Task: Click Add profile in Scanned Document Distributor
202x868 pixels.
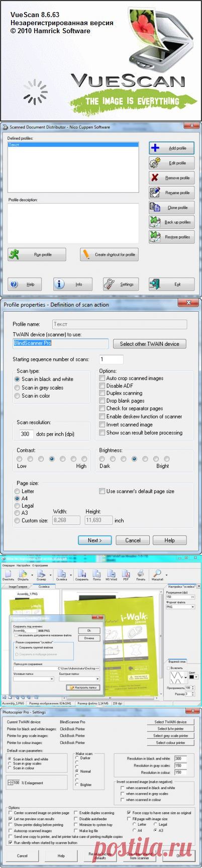Action: pos(171,148)
